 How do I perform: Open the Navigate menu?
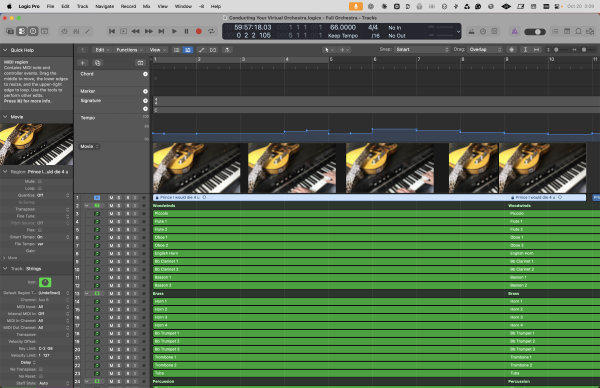click(104, 6)
